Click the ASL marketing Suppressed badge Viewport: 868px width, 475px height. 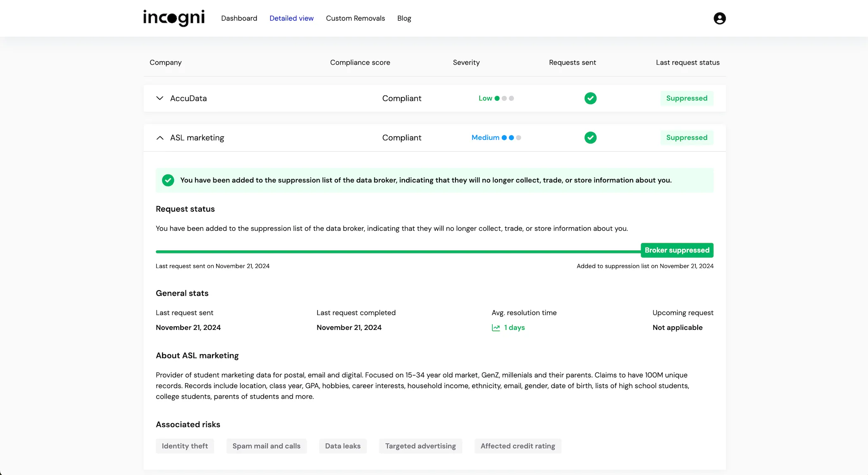point(687,138)
